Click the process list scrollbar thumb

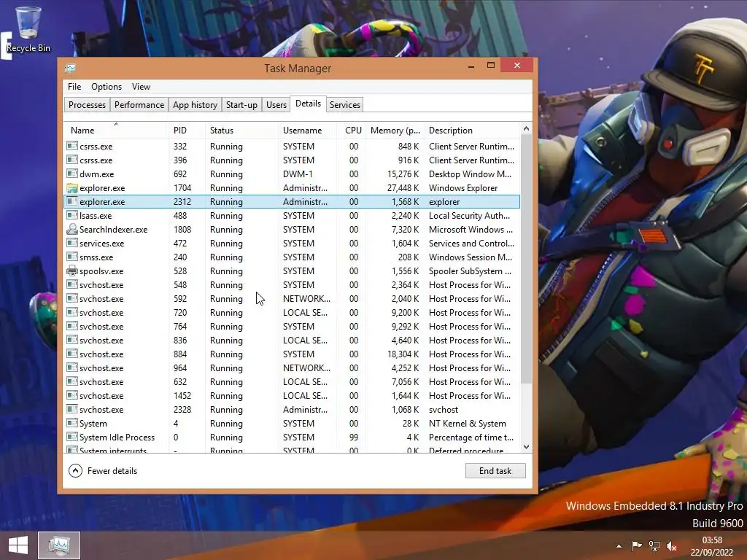(x=526, y=260)
